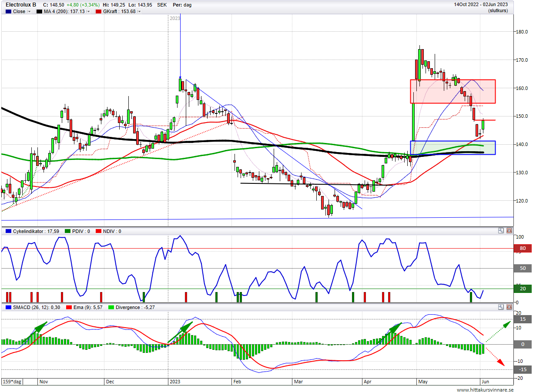Click the Dec label on time axis

[110, 382]
